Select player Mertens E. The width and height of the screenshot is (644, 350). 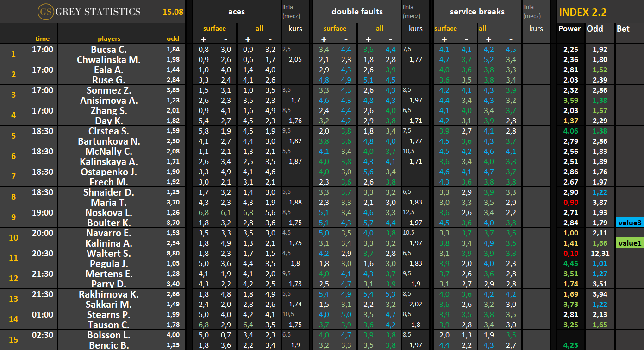point(109,274)
